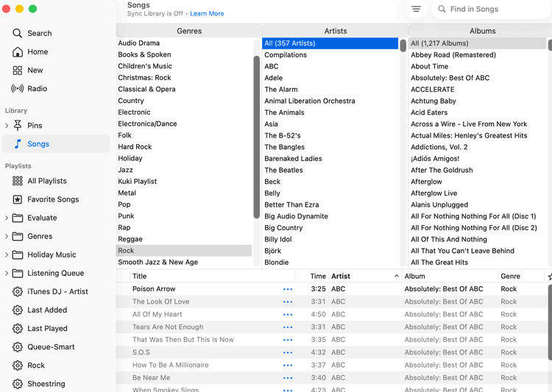Click the song list scrollbar
Screen dimensions: 552x392
pyautogui.click(x=550, y=322)
